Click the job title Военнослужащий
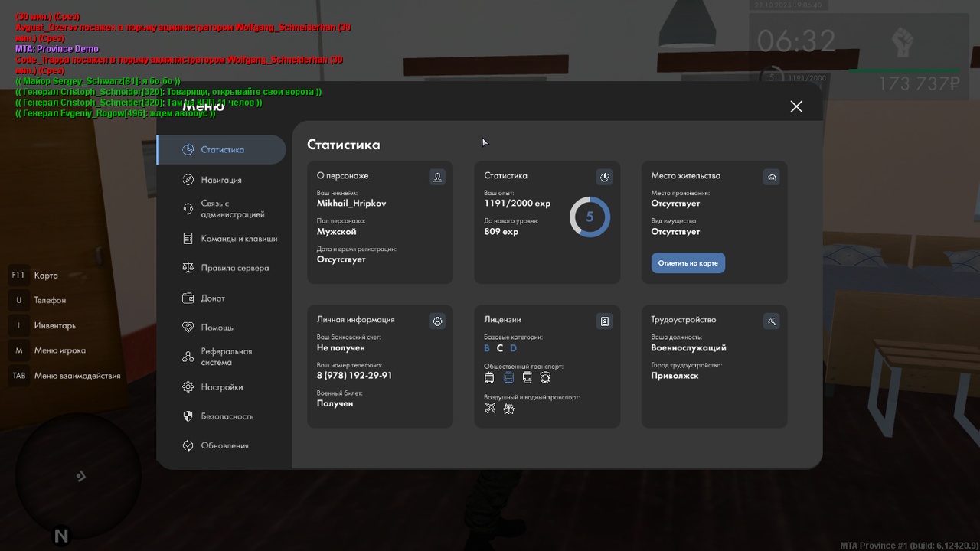The width and height of the screenshot is (980, 551). [689, 348]
